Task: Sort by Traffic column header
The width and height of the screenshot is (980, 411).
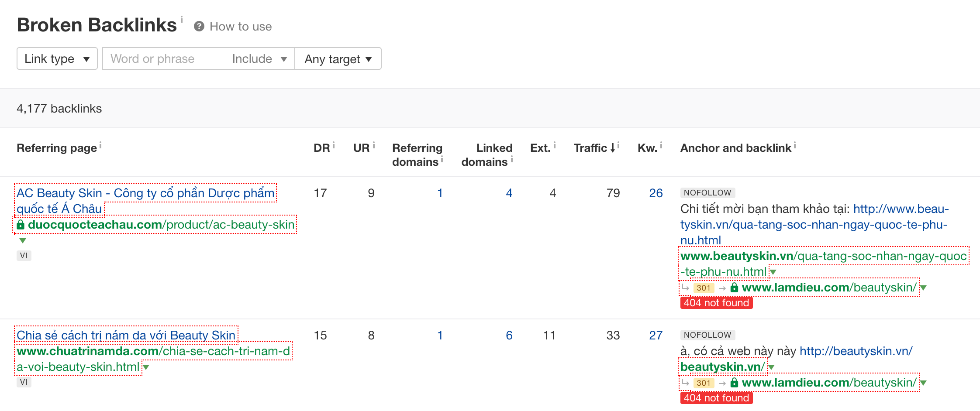Action: click(x=594, y=148)
